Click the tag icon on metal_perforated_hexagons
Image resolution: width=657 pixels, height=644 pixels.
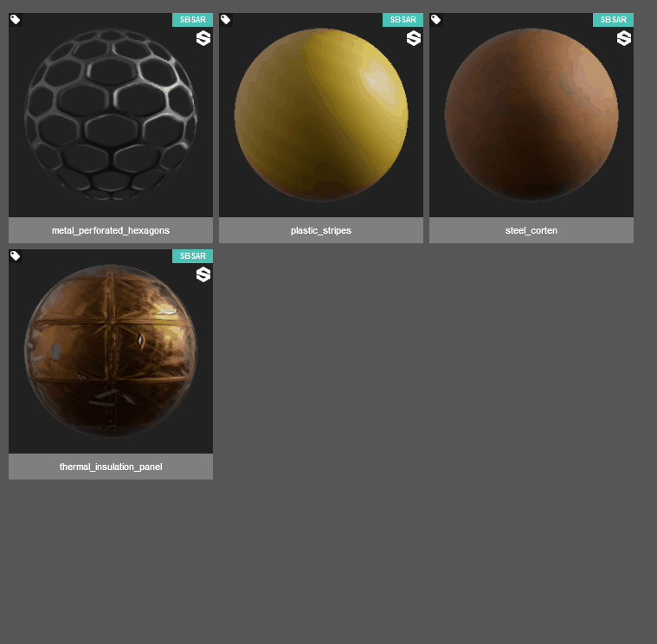coord(16,20)
